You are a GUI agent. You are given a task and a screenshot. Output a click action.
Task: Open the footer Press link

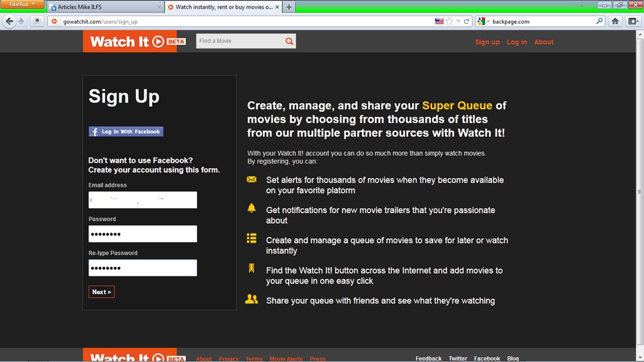(x=318, y=359)
